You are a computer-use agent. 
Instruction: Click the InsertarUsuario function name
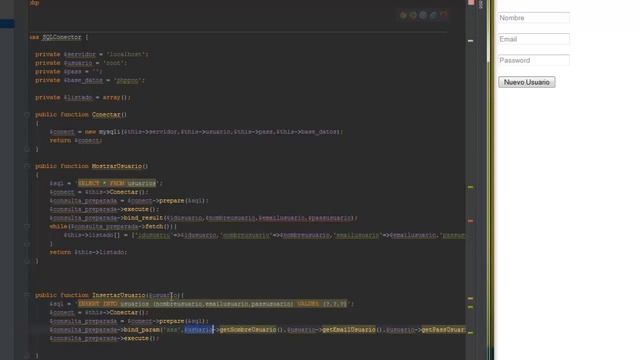point(118,295)
